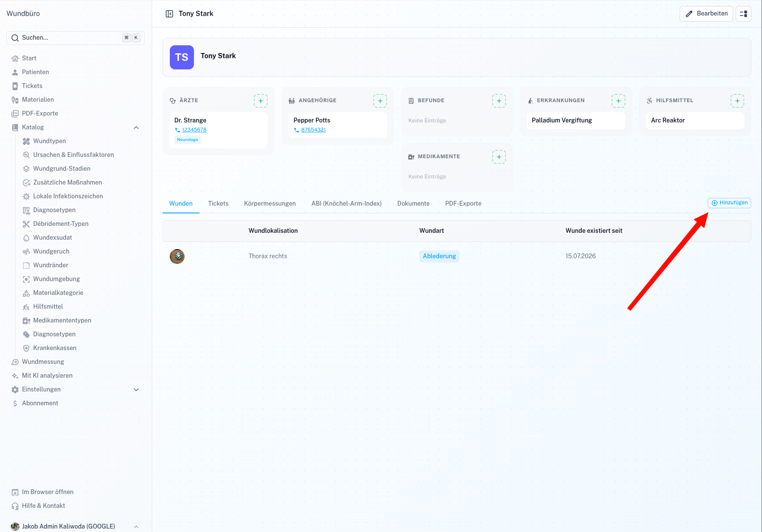Image resolution: width=762 pixels, height=532 pixels.
Task: Switch to ABI (Knöchel-Arm-Index) tab
Action: point(347,203)
